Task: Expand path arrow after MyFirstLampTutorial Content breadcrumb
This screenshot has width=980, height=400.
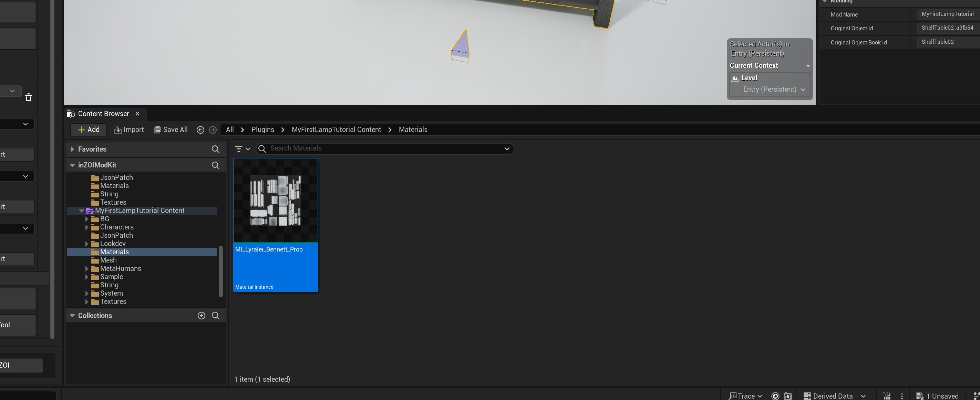Action: coord(390,130)
